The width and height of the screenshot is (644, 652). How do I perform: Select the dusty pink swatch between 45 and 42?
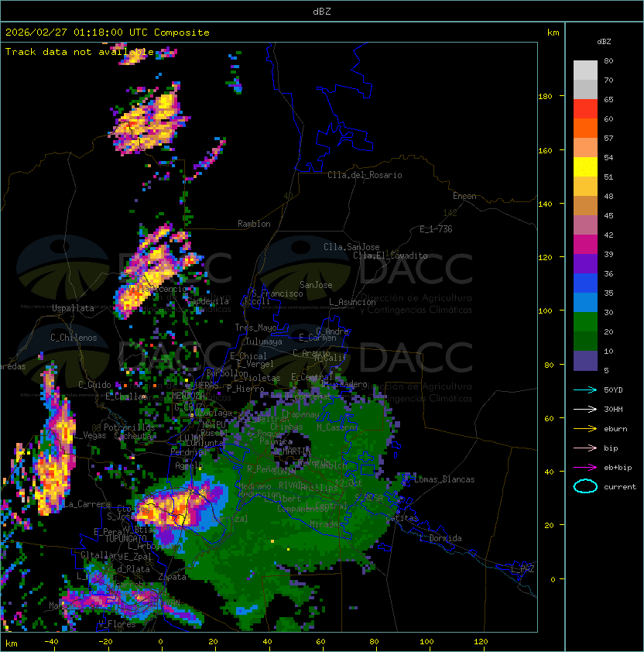pos(585,225)
